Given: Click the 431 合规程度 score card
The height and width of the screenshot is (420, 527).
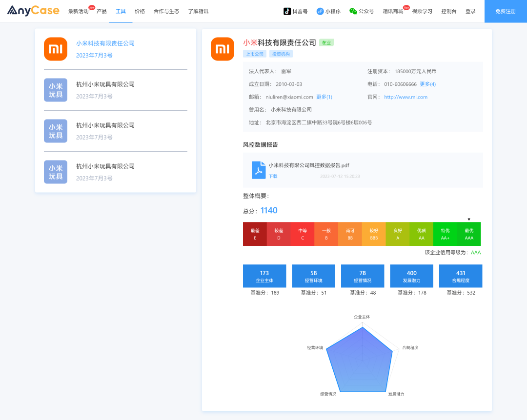Looking at the screenshot, I should click(461, 276).
